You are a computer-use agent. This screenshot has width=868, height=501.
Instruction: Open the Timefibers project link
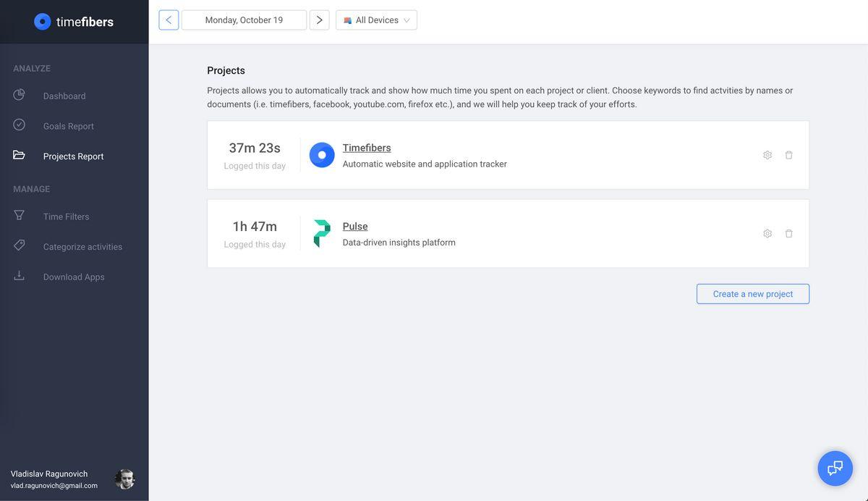[x=367, y=148]
